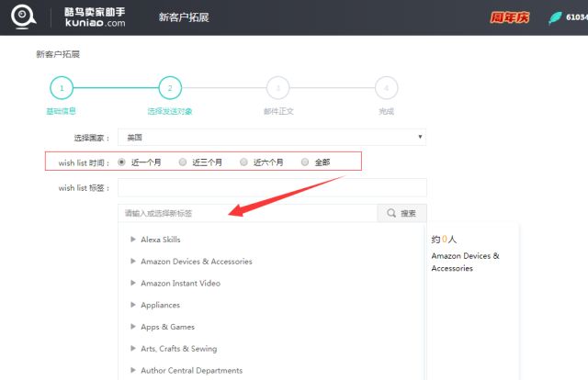Image resolution: width=588 pixels, height=380 pixels.
Task: Select Arts, Crafts & Sewing label
Action: (179, 349)
